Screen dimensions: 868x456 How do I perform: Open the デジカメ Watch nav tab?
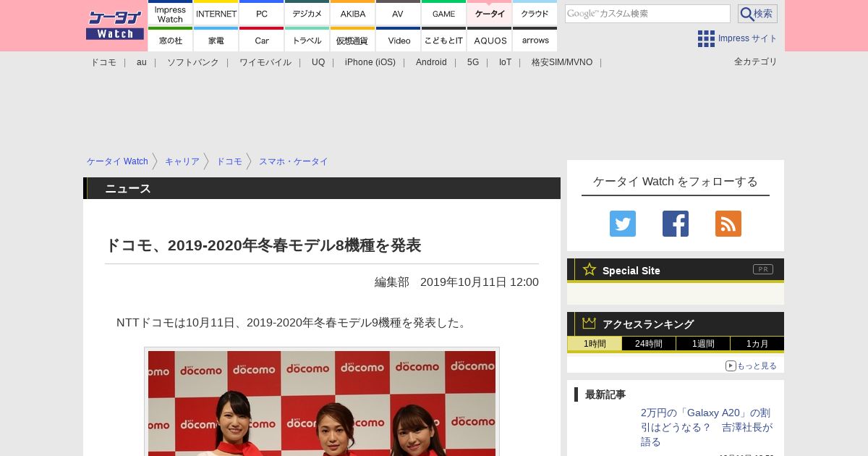(307, 13)
